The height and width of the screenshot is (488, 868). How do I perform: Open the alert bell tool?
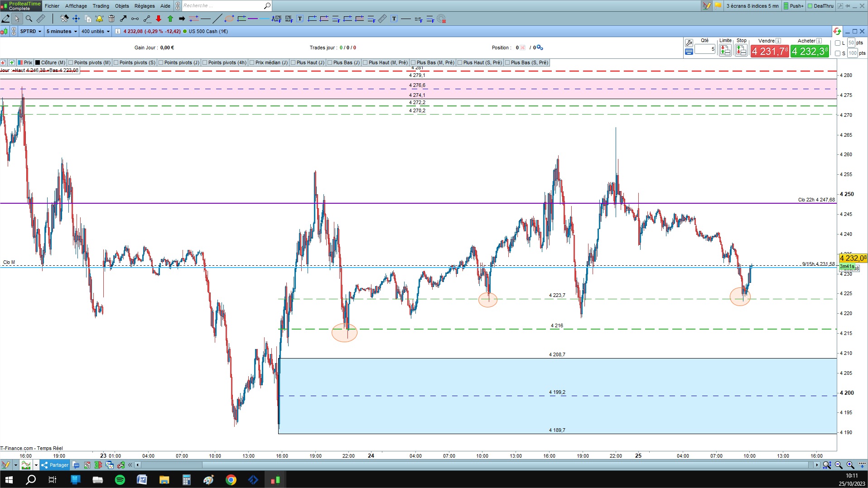[x=99, y=19]
